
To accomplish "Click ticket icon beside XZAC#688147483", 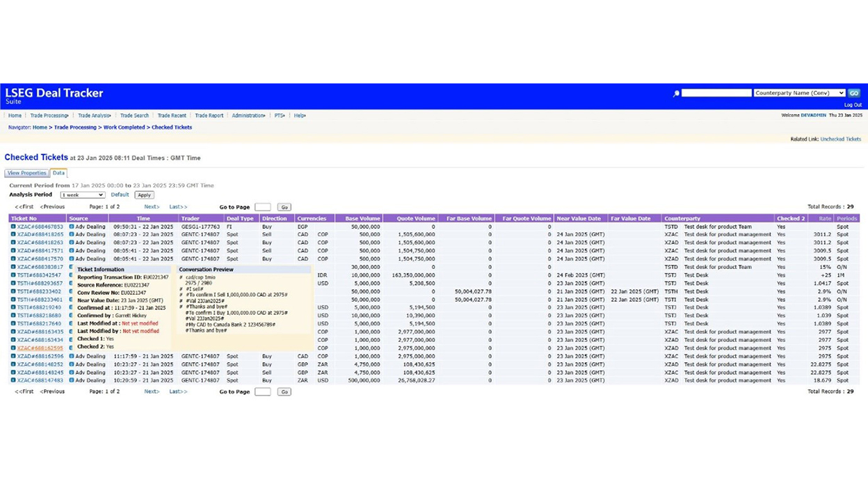I will coord(13,381).
